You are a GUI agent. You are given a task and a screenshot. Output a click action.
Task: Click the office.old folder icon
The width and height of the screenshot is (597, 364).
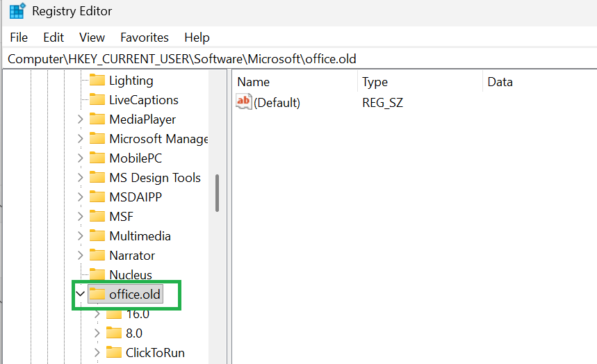97,294
